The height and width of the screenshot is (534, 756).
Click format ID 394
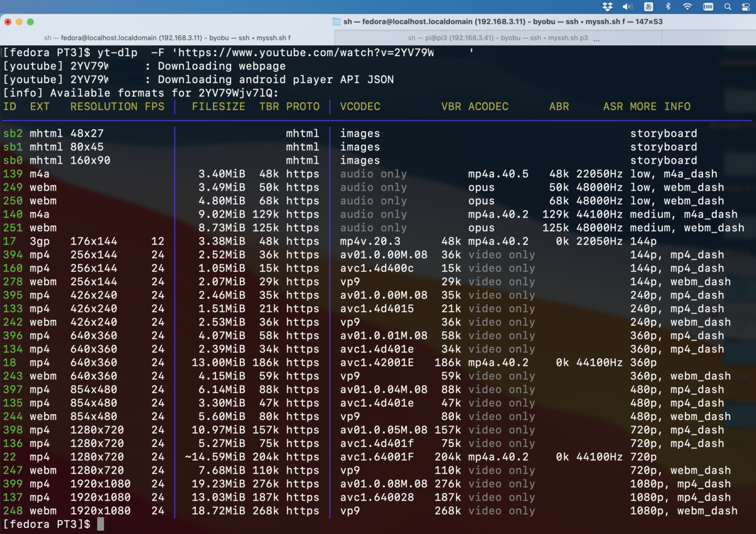[13, 255]
